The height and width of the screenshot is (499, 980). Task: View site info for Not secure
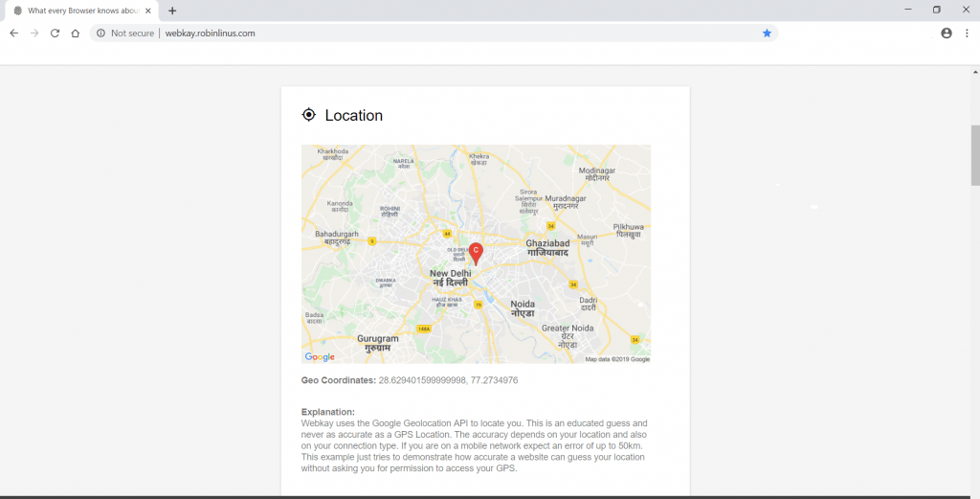point(125,34)
